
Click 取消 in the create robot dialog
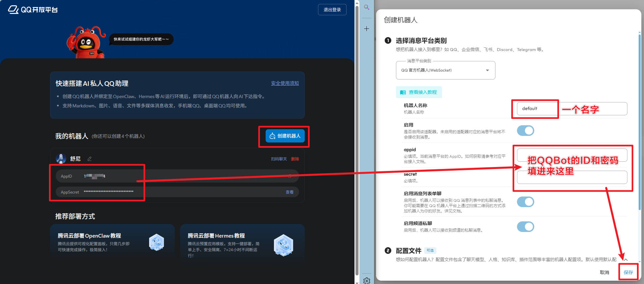pyautogui.click(x=604, y=272)
